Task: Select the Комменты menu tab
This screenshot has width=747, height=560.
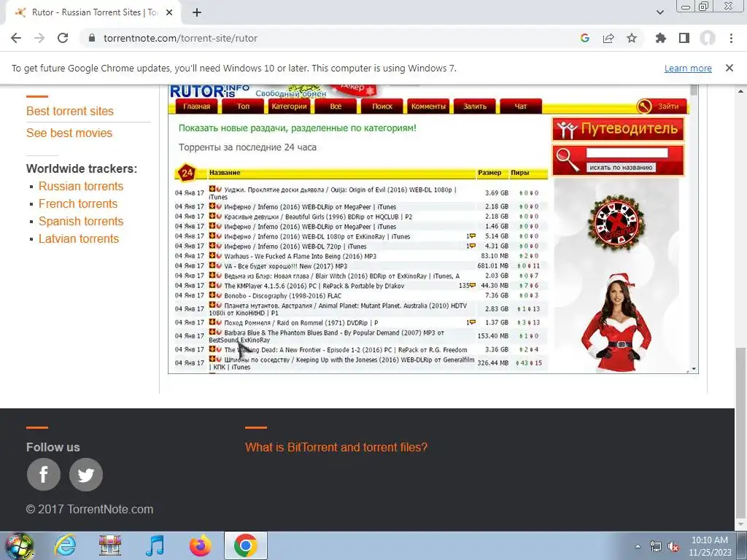Action: [428, 106]
